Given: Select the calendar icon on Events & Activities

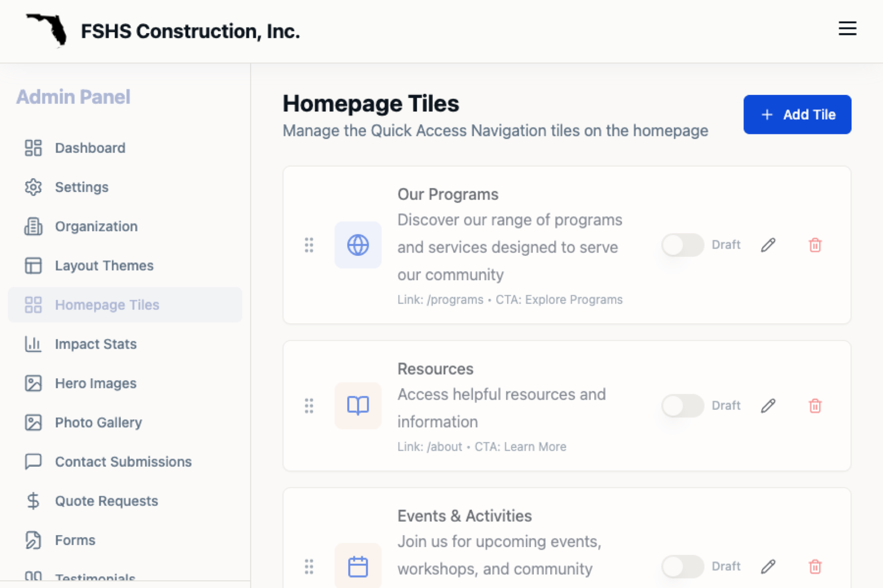Looking at the screenshot, I should coord(358,566).
